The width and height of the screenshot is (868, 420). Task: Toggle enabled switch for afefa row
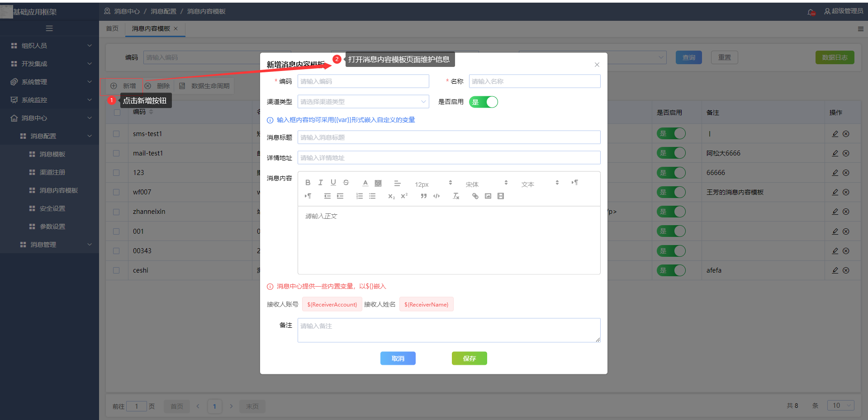coord(671,270)
